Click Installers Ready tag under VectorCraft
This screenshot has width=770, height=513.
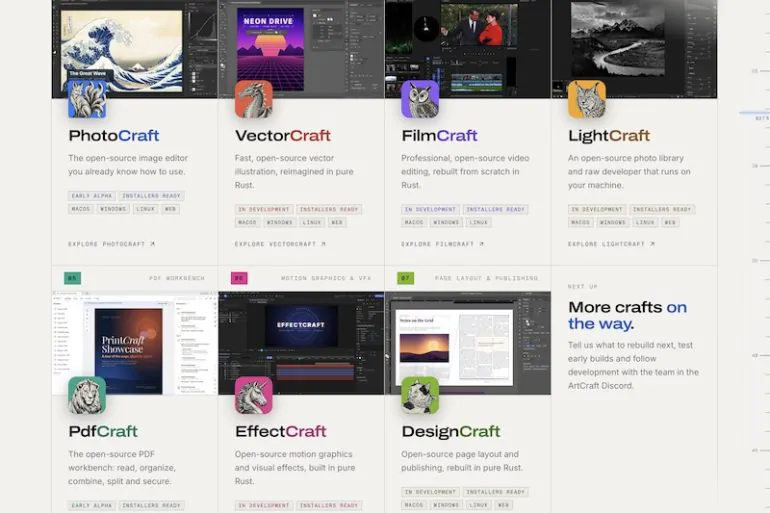(x=329, y=210)
